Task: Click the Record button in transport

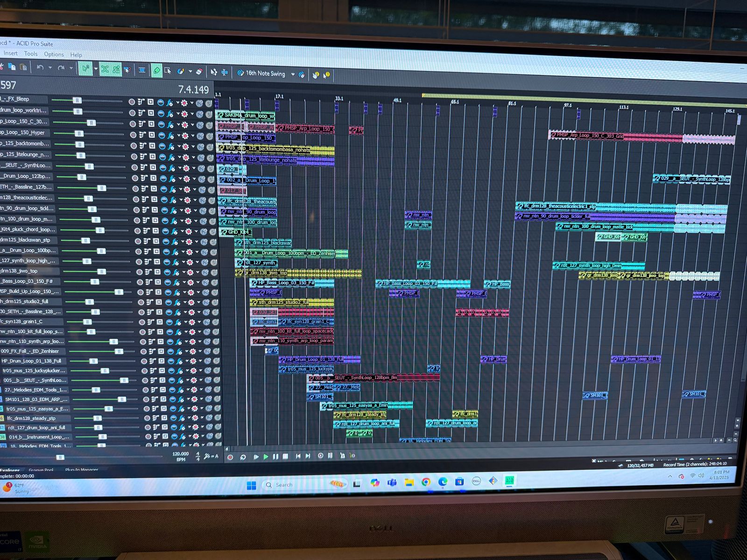Action: 230,457
